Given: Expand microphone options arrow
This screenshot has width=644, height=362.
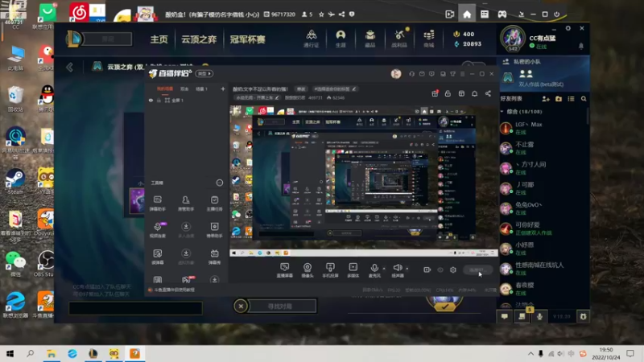Looking at the screenshot, I should click(384, 269).
